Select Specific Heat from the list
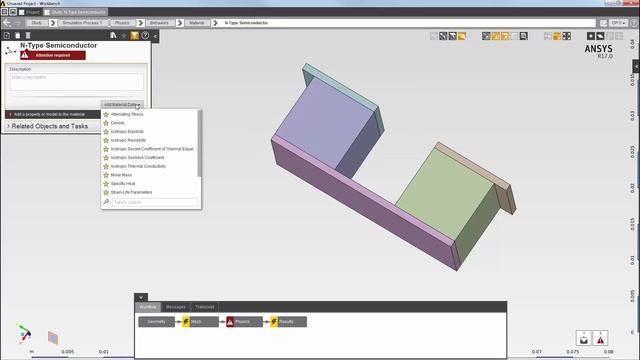Viewport: 640px width, 360px height. pos(123,184)
